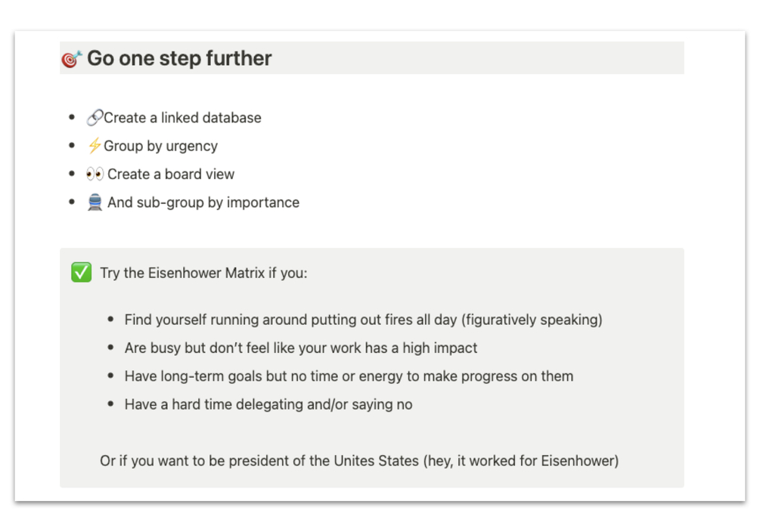Click the 'president of the Unites States' sentence
Screen dimensions: 760x532
click(x=359, y=461)
